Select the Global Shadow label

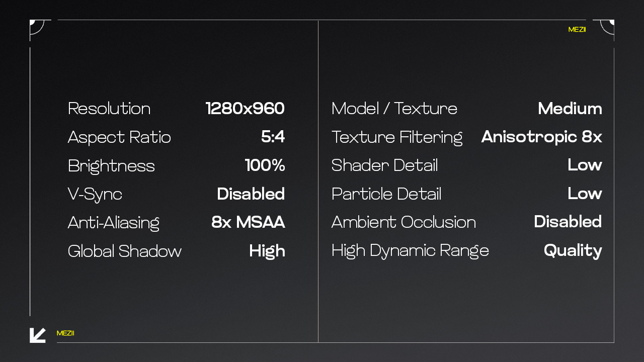pos(124,251)
